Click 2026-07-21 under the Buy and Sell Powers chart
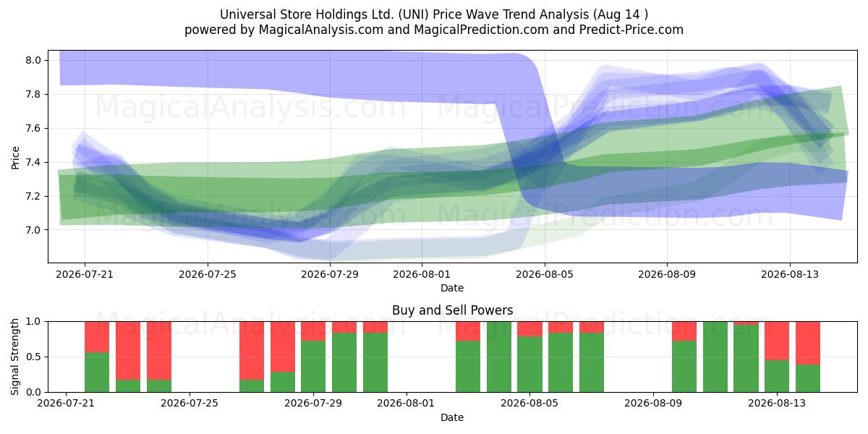The image size is (868, 434). (67, 404)
